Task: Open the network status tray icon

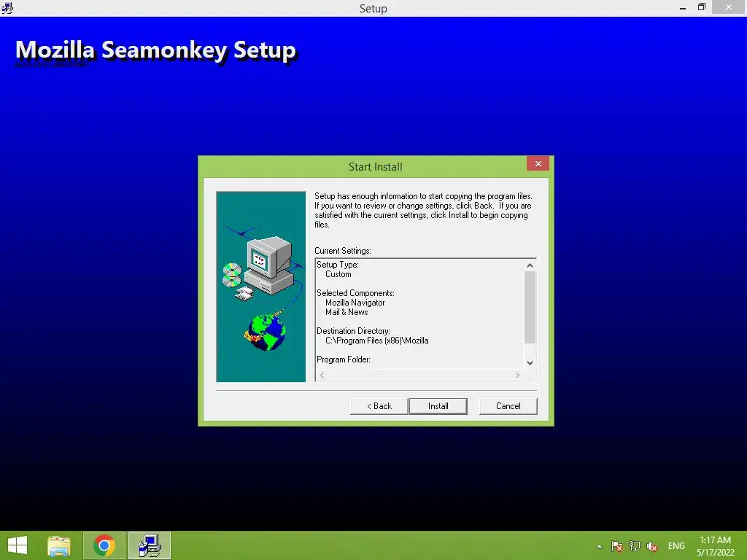Action: [635, 546]
